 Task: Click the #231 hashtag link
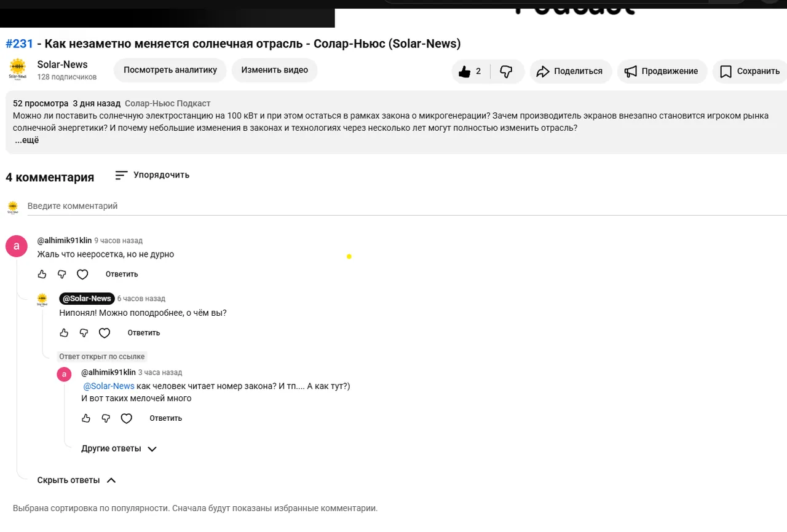19,44
